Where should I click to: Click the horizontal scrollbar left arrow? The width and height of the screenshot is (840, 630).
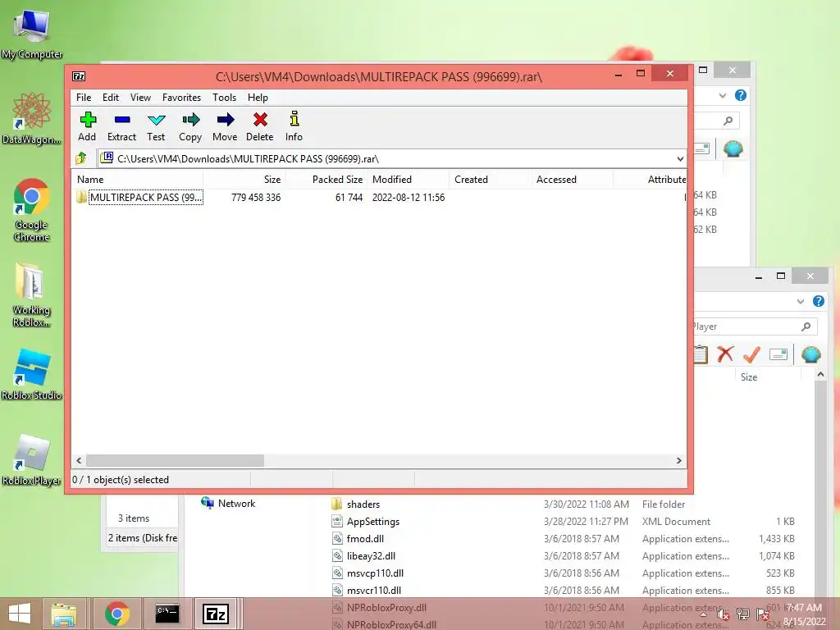79,461
